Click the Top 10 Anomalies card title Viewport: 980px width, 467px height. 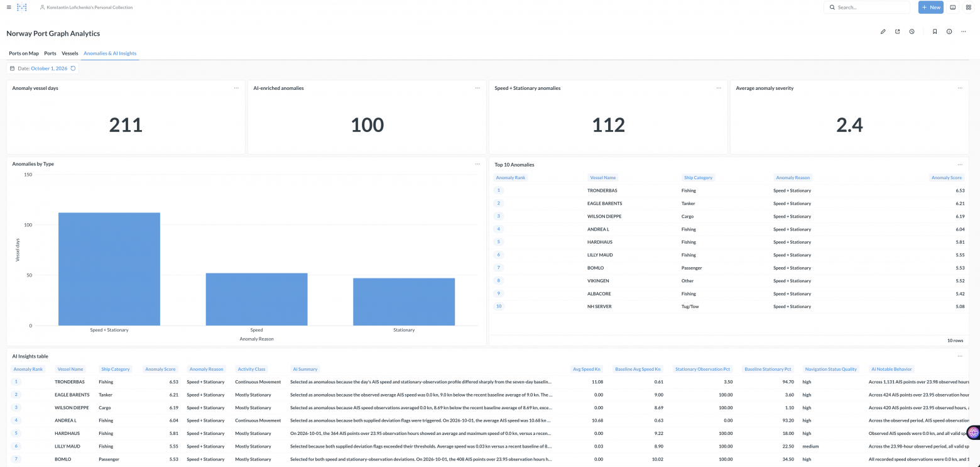[514, 165]
